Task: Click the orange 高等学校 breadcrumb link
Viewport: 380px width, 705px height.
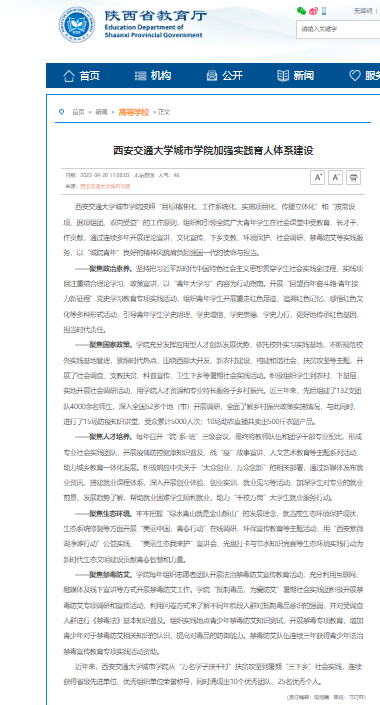Action: (x=134, y=112)
